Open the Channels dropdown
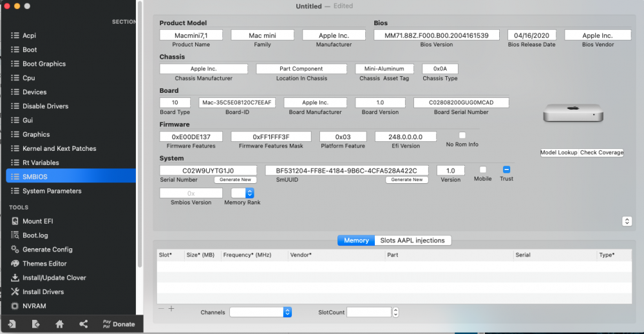The height and width of the screenshot is (334, 644). click(x=260, y=312)
